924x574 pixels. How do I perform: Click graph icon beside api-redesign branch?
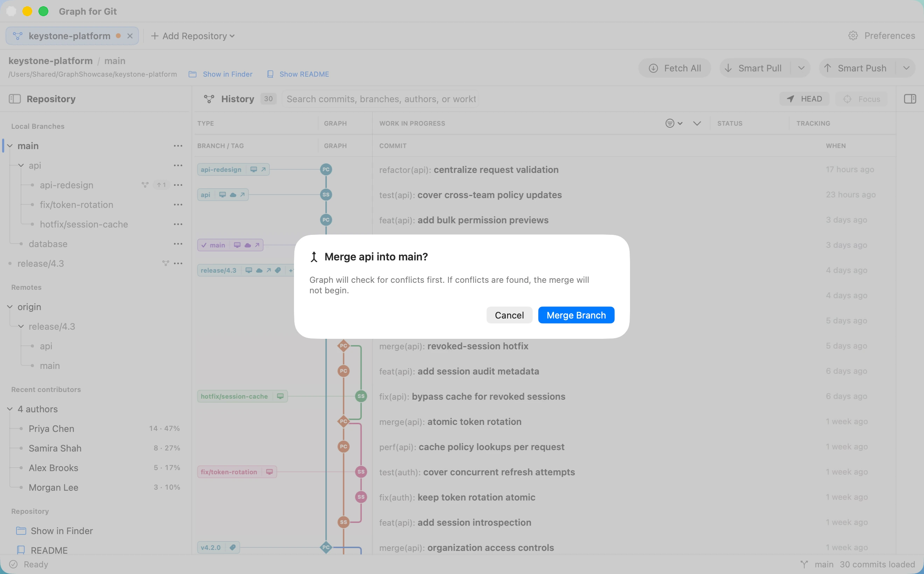click(x=145, y=185)
